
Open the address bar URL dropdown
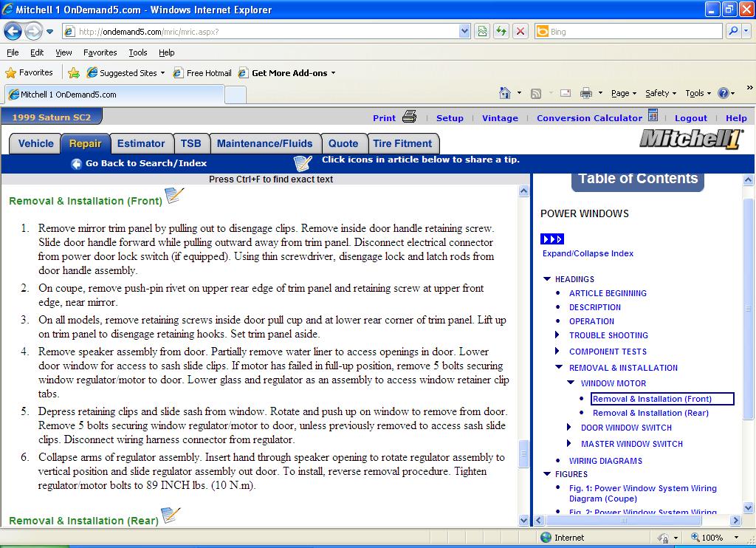click(x=464, y=31)
